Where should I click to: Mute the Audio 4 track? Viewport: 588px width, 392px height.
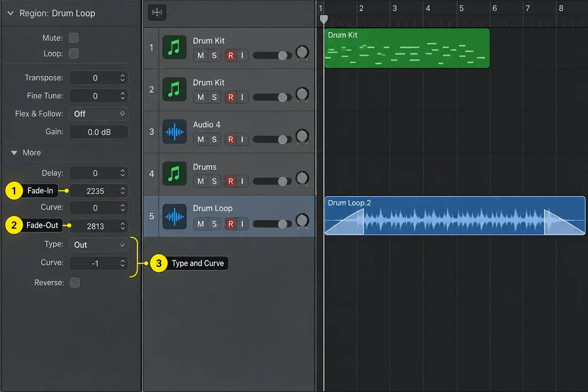[201, 139]
